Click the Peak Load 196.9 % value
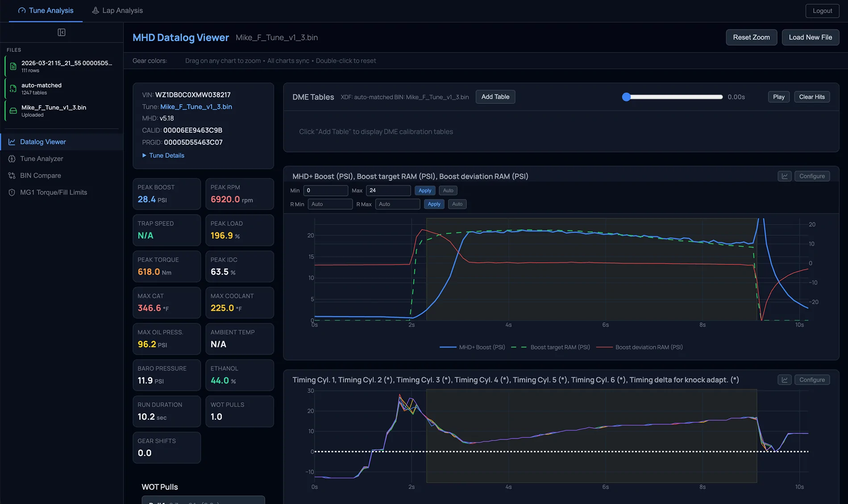Image resolution: width=848 pixels, height=504 pixels. pos(225,235)
